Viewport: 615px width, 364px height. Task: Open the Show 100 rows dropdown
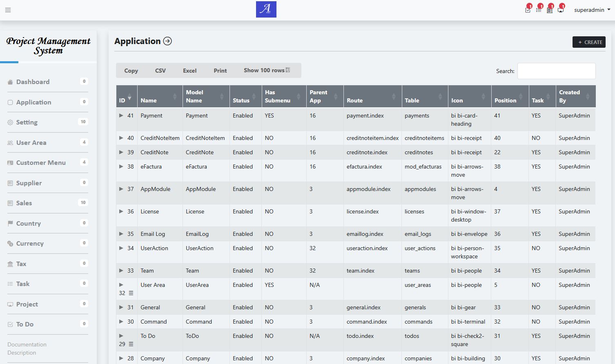click(x=267, y=70)
